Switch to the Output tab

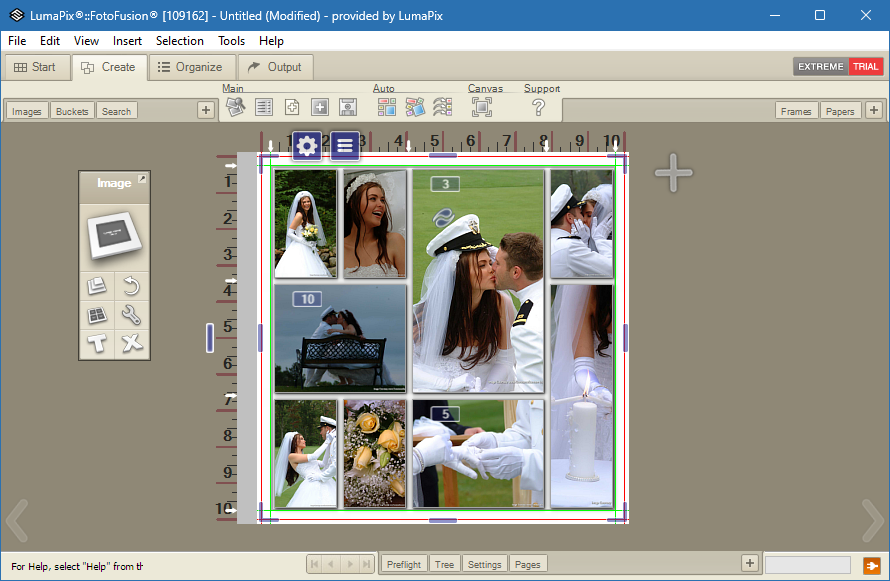pyautogui.click(x=275, y=67)
